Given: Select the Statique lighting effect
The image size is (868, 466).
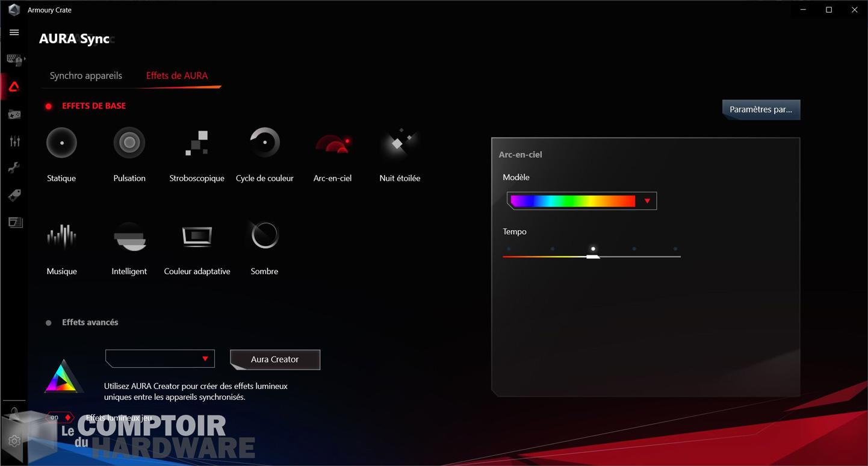Looking at the screenshot, I should click(61, 143).
